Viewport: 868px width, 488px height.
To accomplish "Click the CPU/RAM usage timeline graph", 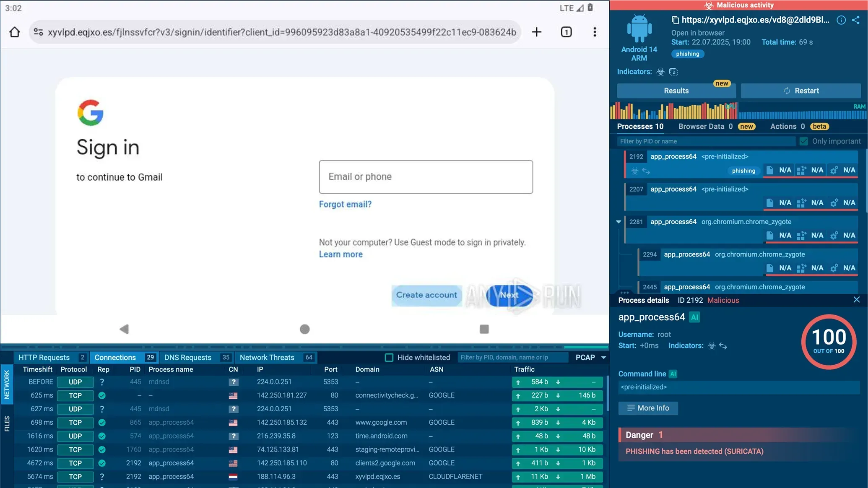I will tap(738, 111).
